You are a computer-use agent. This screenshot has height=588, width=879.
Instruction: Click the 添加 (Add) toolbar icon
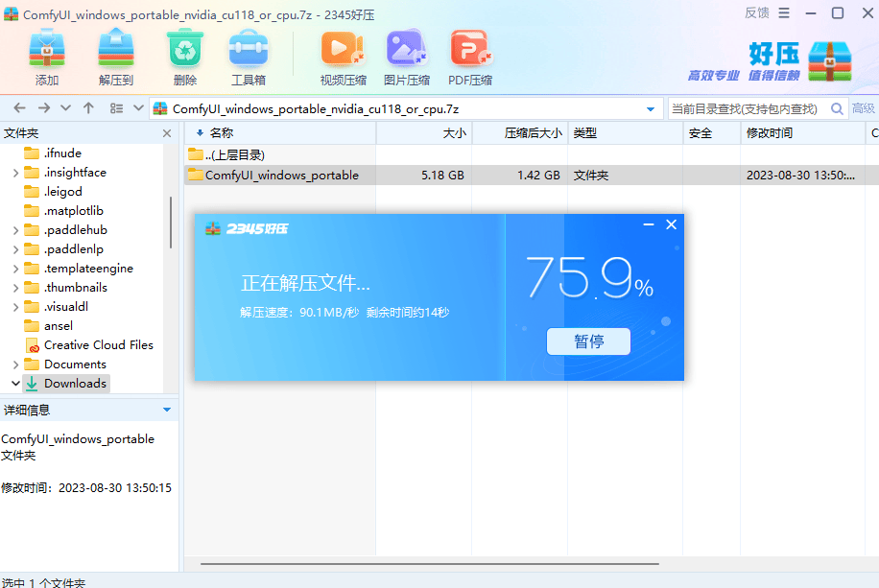click(x=46, y=58)
